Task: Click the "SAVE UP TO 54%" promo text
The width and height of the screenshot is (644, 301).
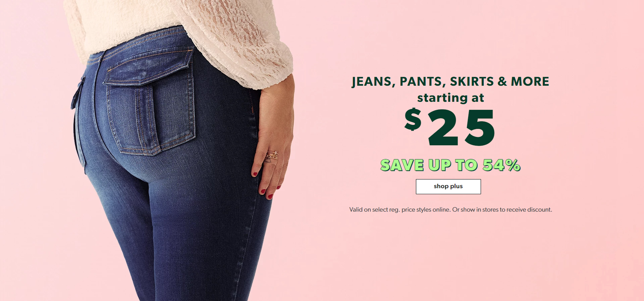Action: [x=450, y=165]
